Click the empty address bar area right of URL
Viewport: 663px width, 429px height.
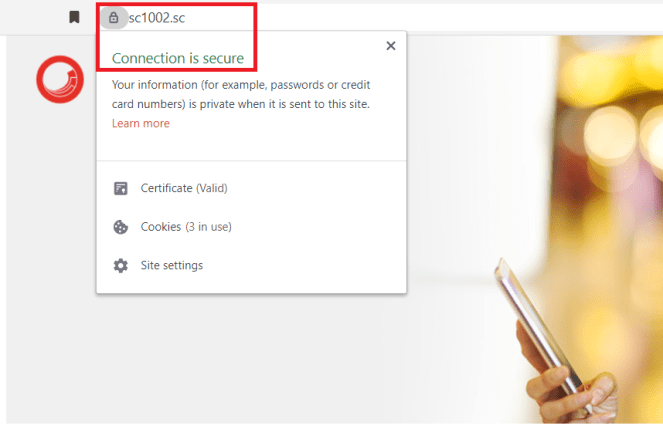click(423, 18)
